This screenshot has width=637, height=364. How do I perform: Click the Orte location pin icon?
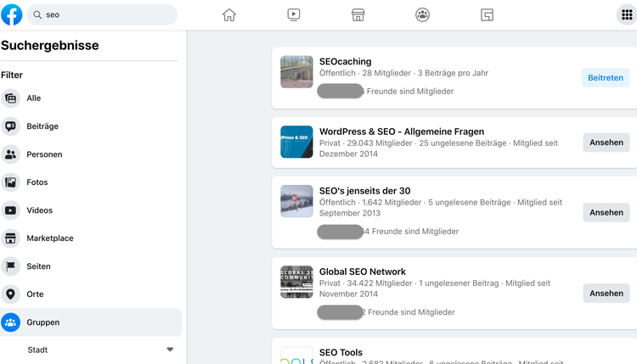tap(10, 294)
